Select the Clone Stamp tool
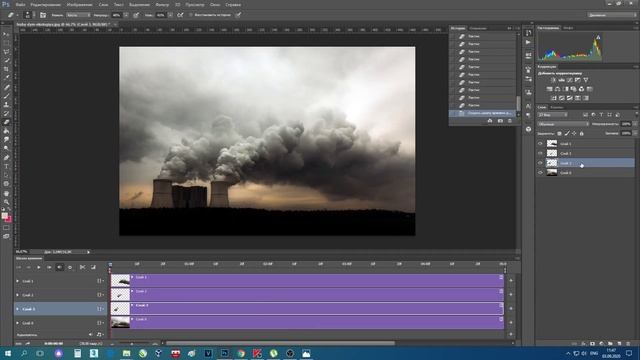Image resolution: width=640 pixels, height=360 pixels. pos(6,104)
